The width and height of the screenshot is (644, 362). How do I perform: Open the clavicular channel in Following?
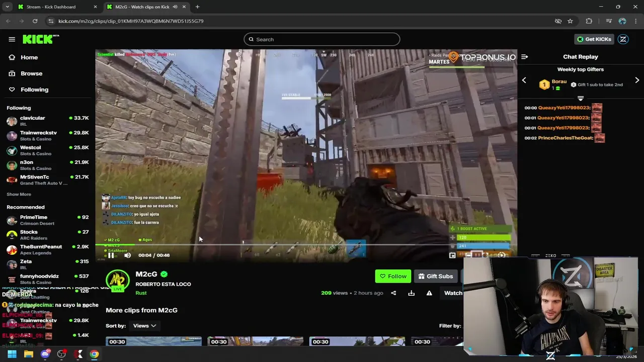click(x=48, y=121)
